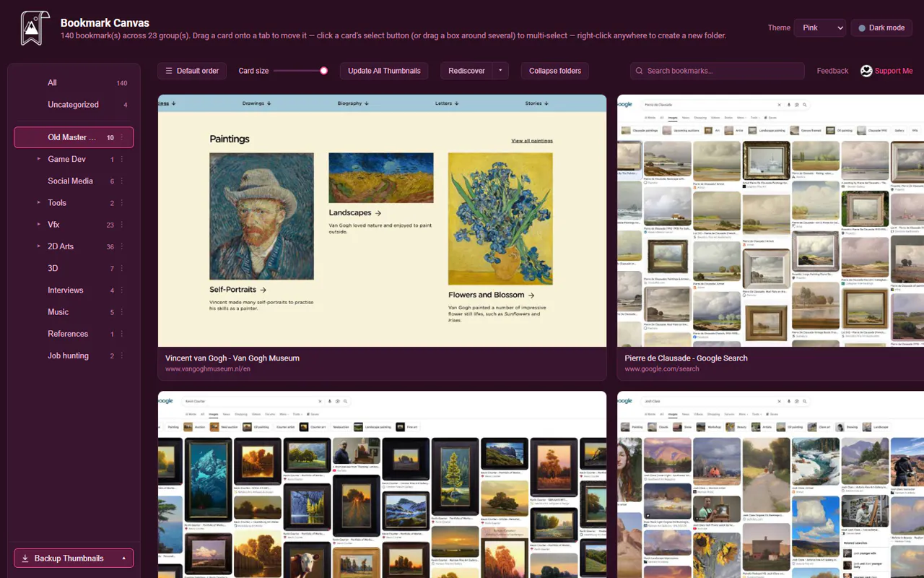This screenshot has width=924, height=578.
Task: Click the Backup Thumbnails download icon
Action: click(x=25, y=558)
